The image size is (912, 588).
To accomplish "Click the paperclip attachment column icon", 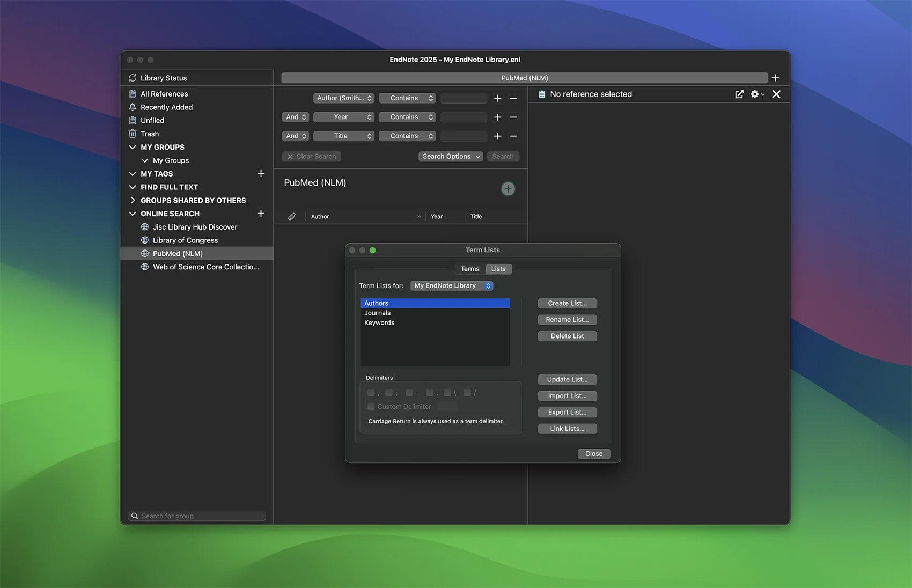I will click(x=292, y=217).
